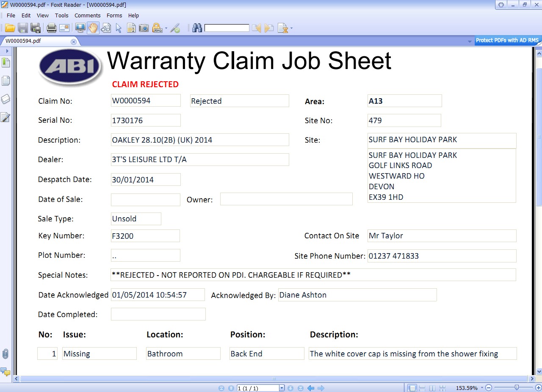Open the Layers panel icon
Image resolution: width=542 pixels, height=392 pixels.
[x=6, y=99]
